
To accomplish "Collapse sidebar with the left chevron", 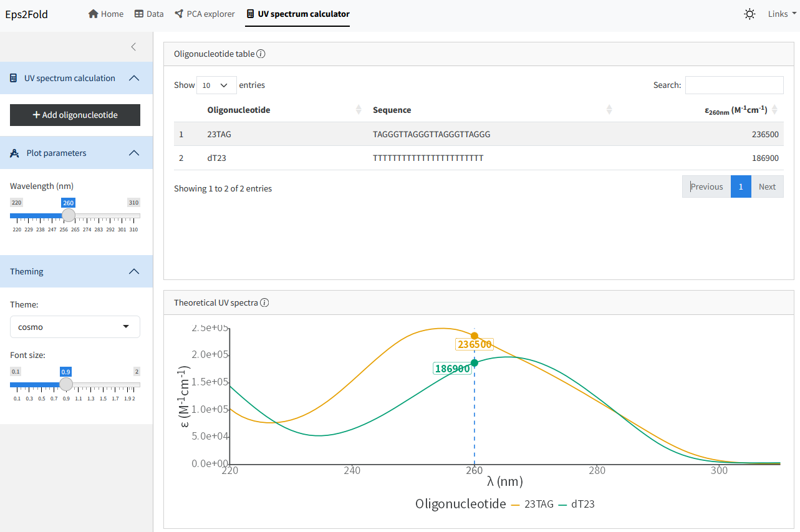I will (133, 47).
